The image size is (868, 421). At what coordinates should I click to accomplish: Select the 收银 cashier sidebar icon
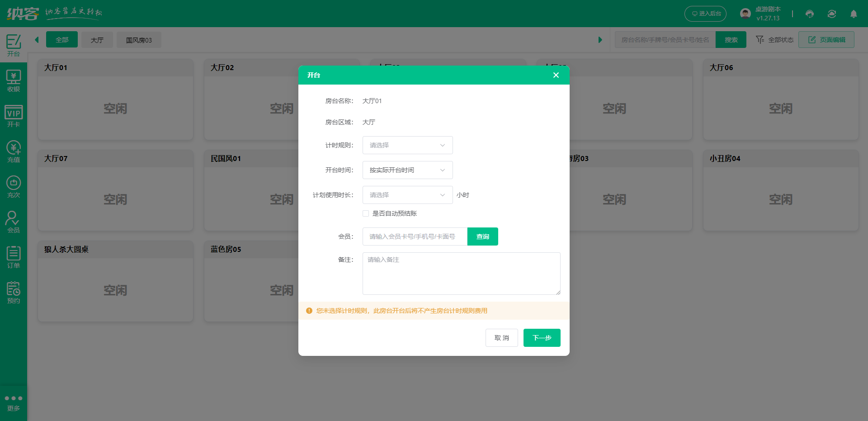click(x=14, y=80)
